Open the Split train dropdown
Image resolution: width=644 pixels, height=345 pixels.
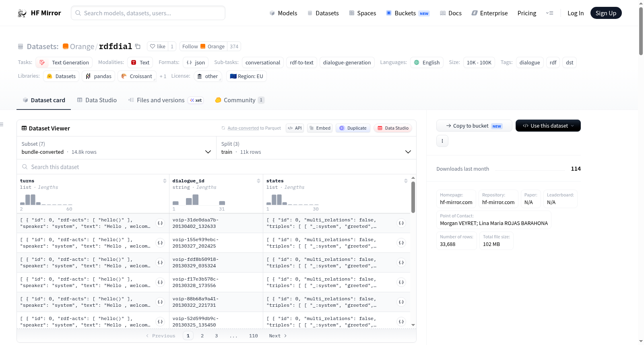(316, 148)
